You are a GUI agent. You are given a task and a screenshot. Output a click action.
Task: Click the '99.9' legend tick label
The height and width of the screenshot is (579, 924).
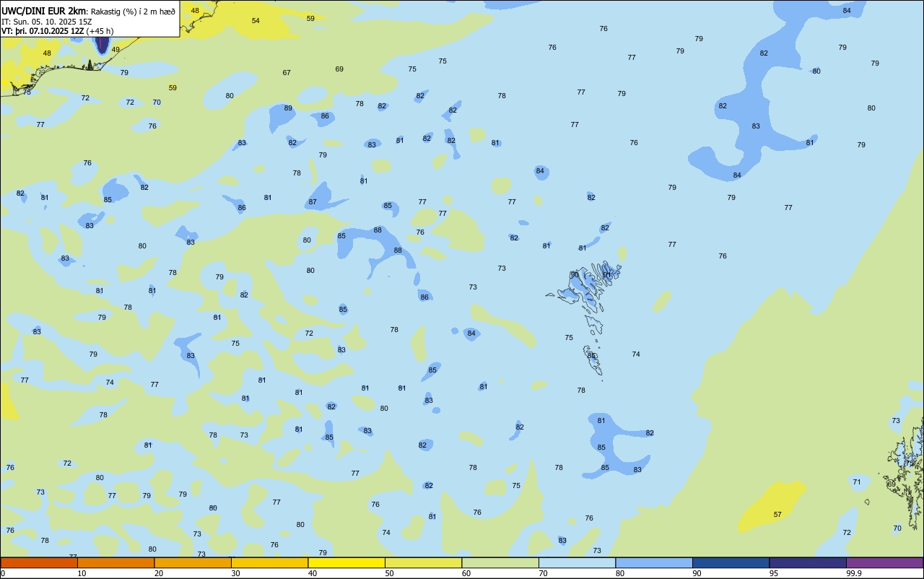click(x=855, y=573)
